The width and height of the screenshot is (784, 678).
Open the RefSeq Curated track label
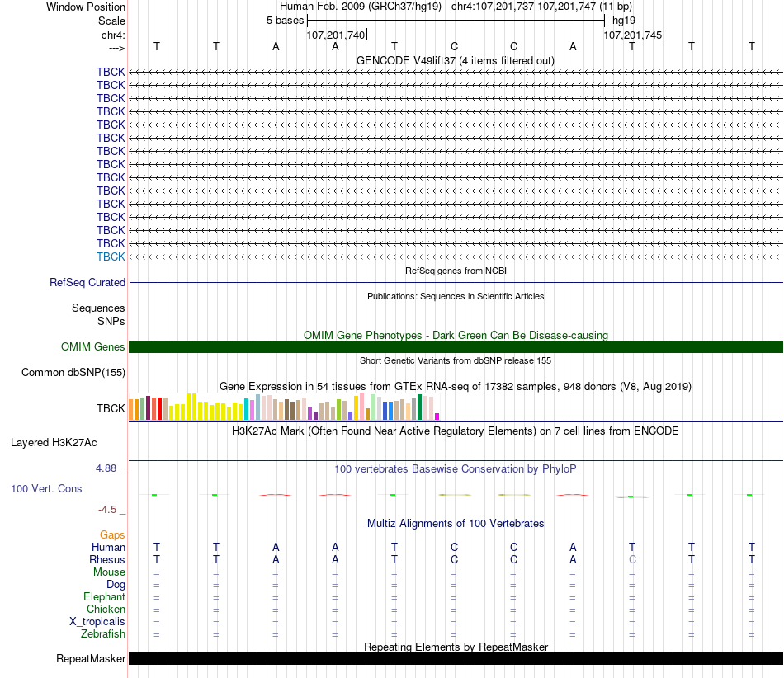coord(87,282)
